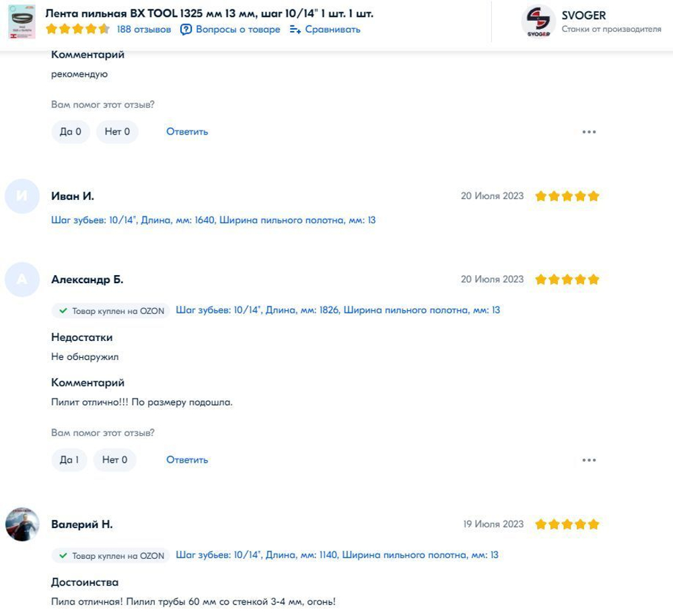This screenshot has width=673, height=616.
Task: Click Александр Б. avatar icon
Action: [22, 280]
